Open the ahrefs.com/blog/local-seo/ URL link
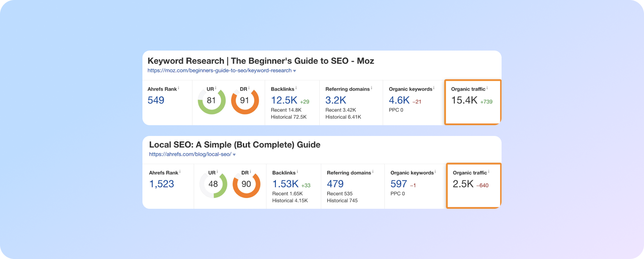 point(190,154)
